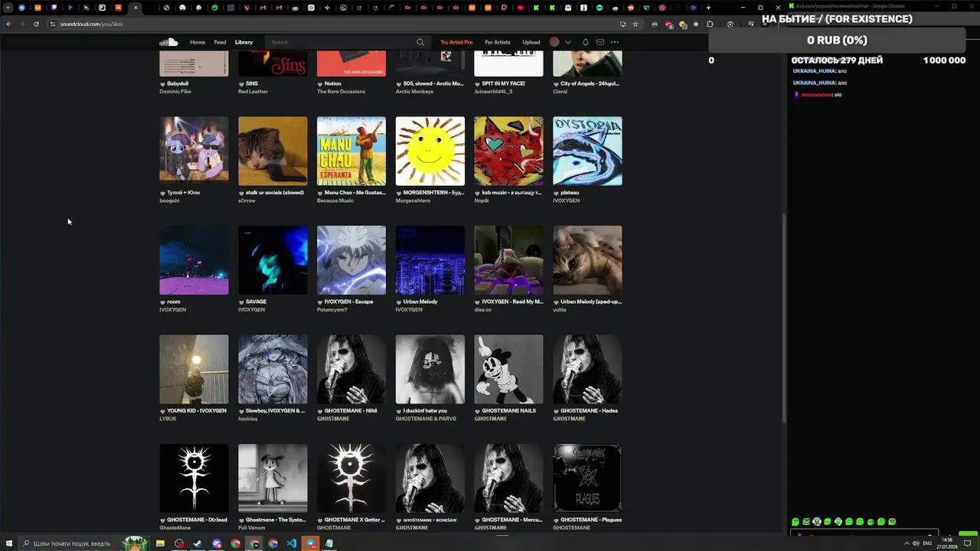The height and width of the screenshot is (551, 980).
Task: Click the address bar URL soundcloud.com/you/likes
Action: pos(91,24)
